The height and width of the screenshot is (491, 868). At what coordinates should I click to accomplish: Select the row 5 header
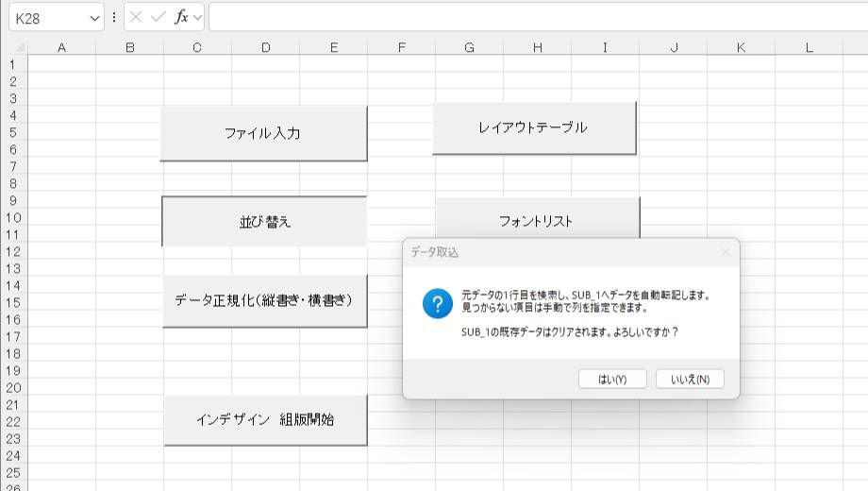13,132
